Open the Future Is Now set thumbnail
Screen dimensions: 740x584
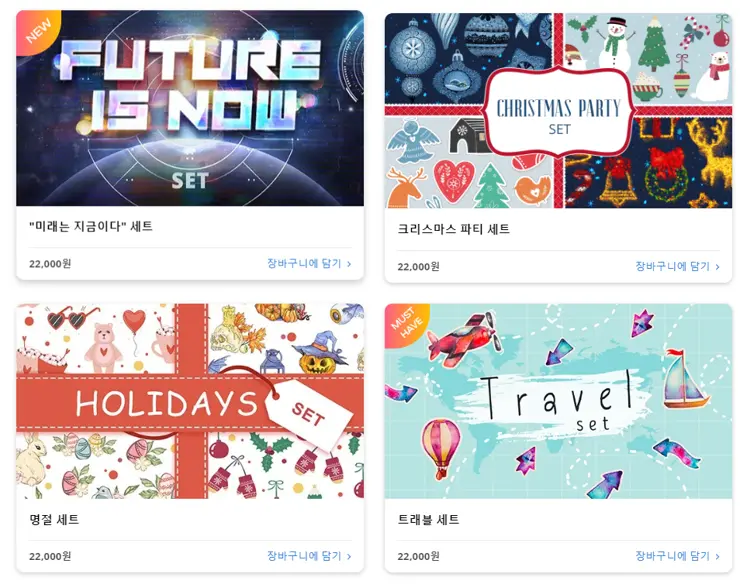pos(190,108)
